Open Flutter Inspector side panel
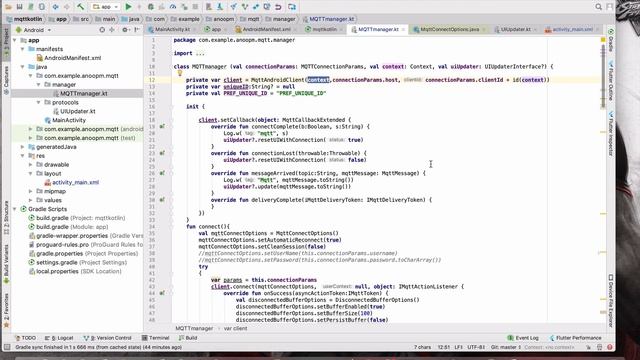The image size is (640, 360). coord(611,133)
